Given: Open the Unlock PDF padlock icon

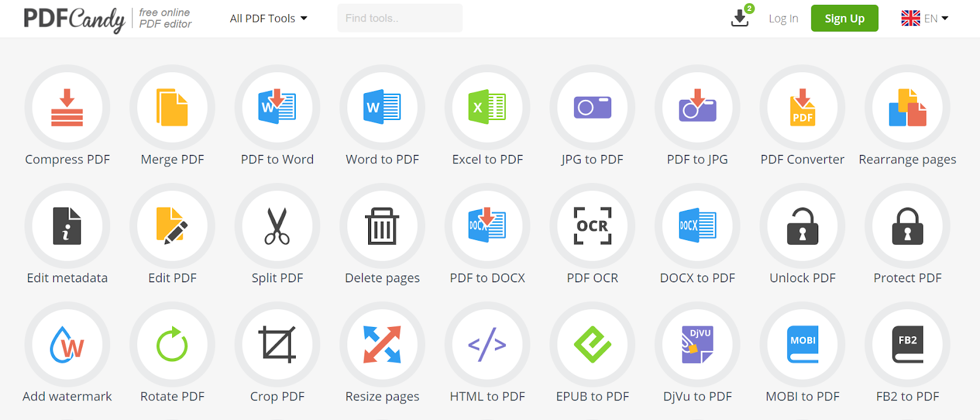Looking at the screenshot, I should click(x=802, y=226).
